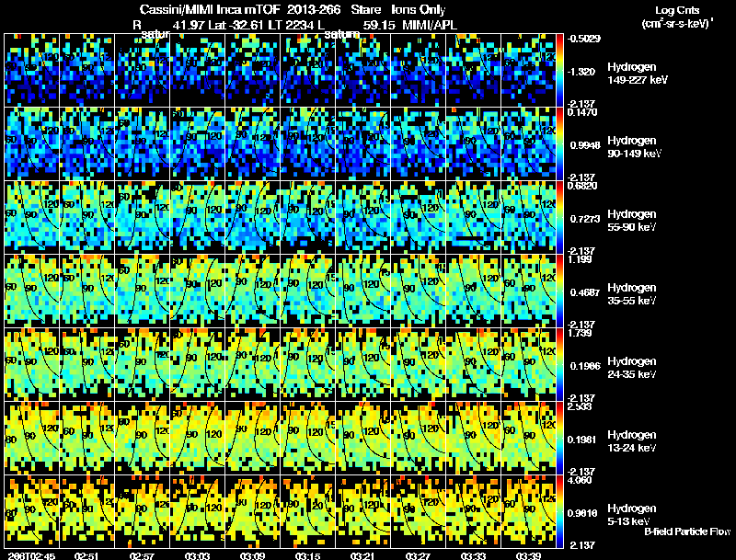Screen dimensions: 736x560
Task: Click the colorbar beside the 13-24 keV row
Action: [x=560, y=438]
